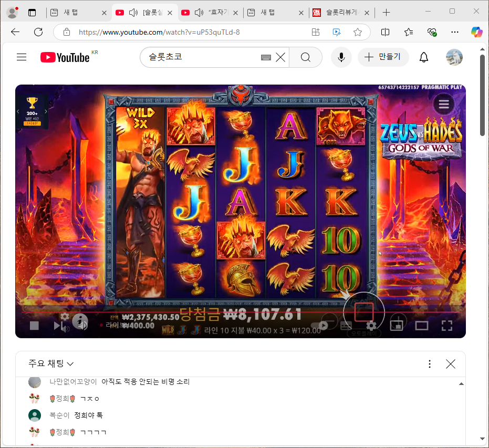The image size is (489, 448).
Task: Start voice search with the microphone
Action: (341, 57)
